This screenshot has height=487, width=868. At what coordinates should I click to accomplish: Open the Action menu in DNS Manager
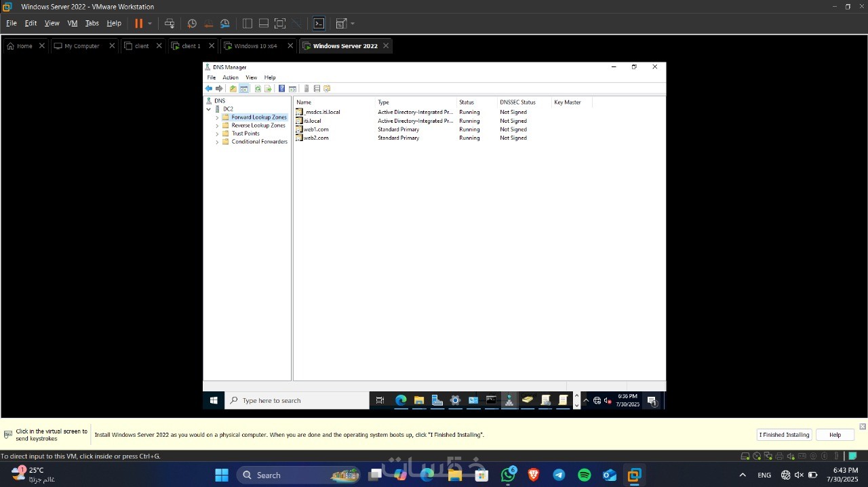click(231, 77)
